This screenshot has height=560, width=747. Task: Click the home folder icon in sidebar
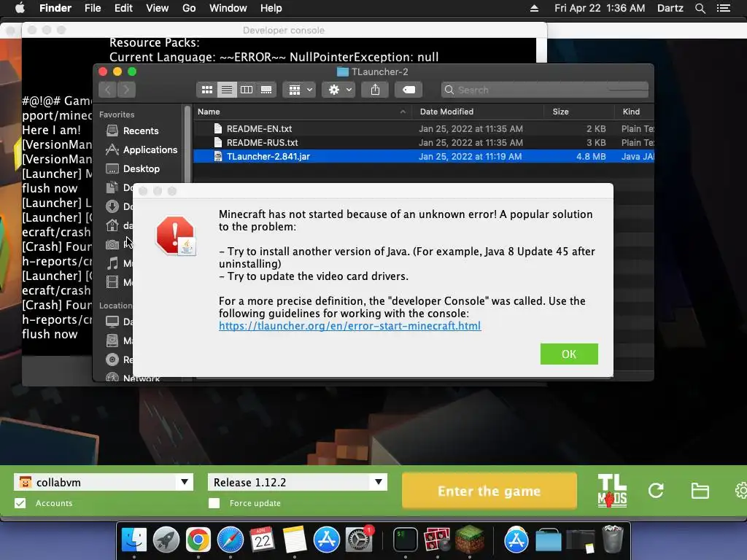click(112, 225)
